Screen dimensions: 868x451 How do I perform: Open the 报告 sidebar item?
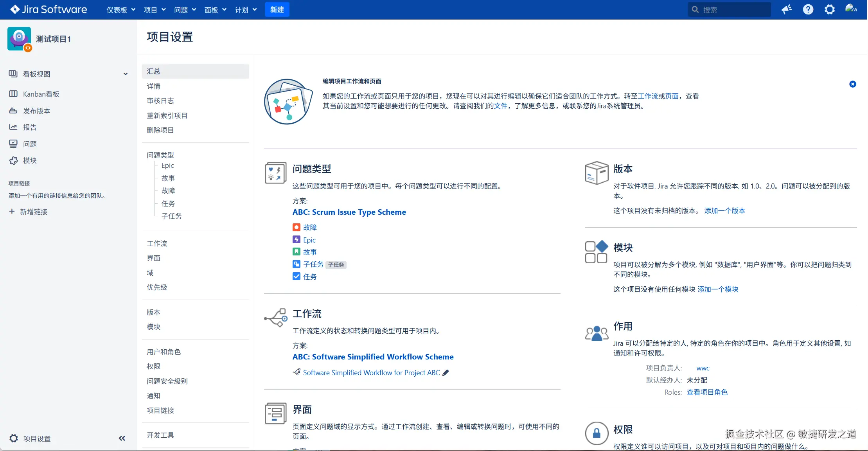click(x=30, y=127)
